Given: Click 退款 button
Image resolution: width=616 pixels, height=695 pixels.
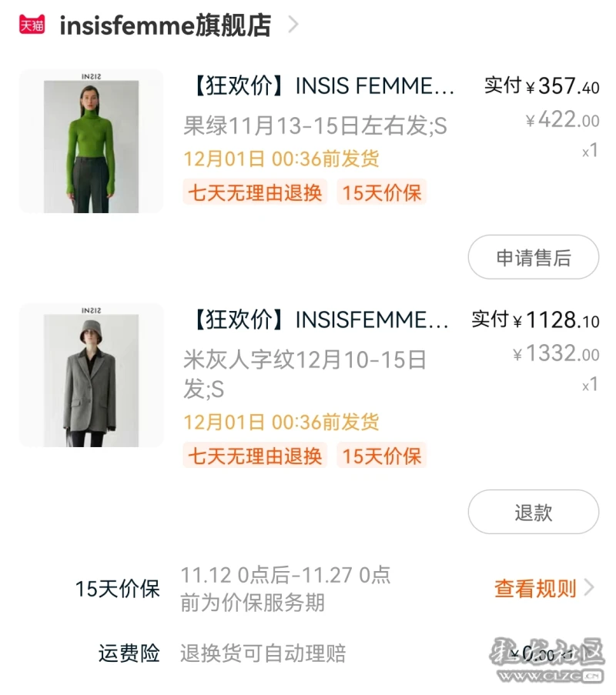Looking at the screenshot, I should coord(534,512).
